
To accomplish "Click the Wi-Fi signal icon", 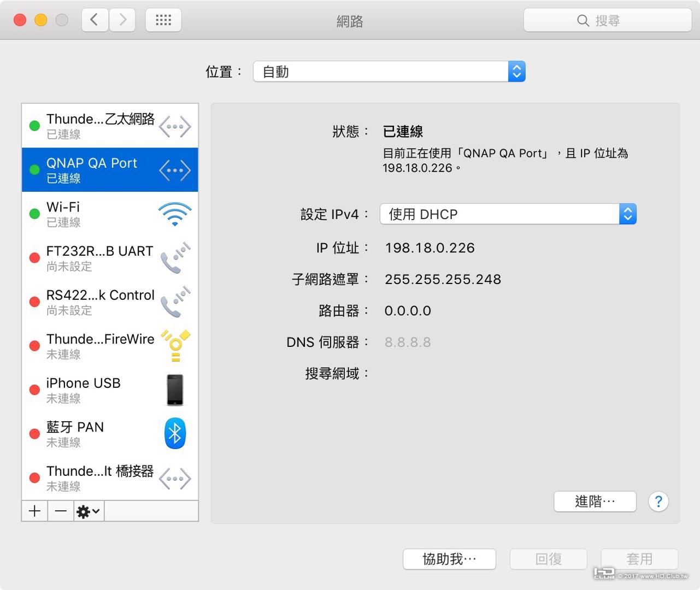I will (175, 214).
